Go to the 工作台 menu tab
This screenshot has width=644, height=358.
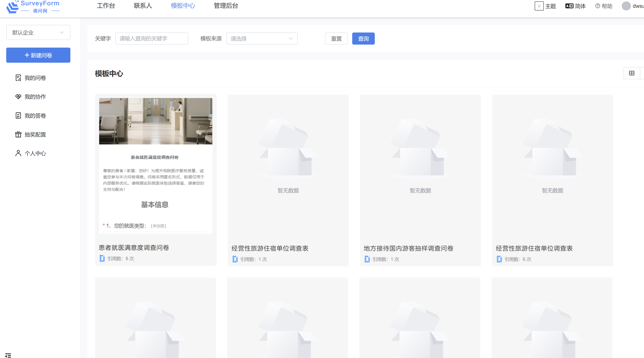[106, 6]
